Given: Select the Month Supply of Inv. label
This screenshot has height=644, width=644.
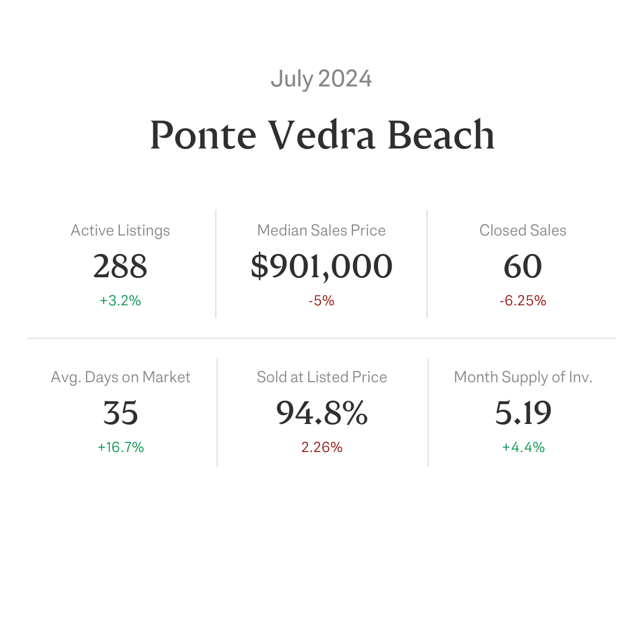Looking at the screenshot, I should click(x=524, y=377).
